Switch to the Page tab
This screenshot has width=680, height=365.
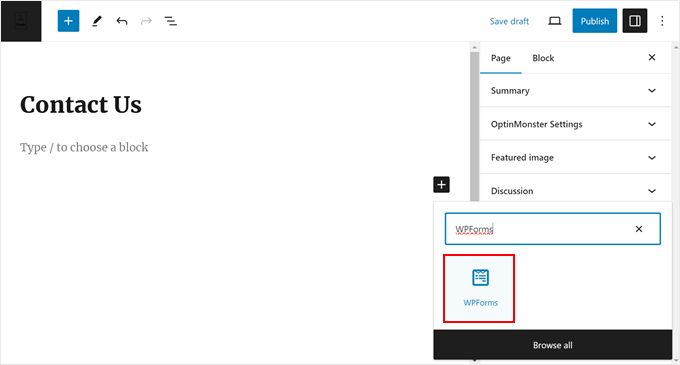point(500,58)
